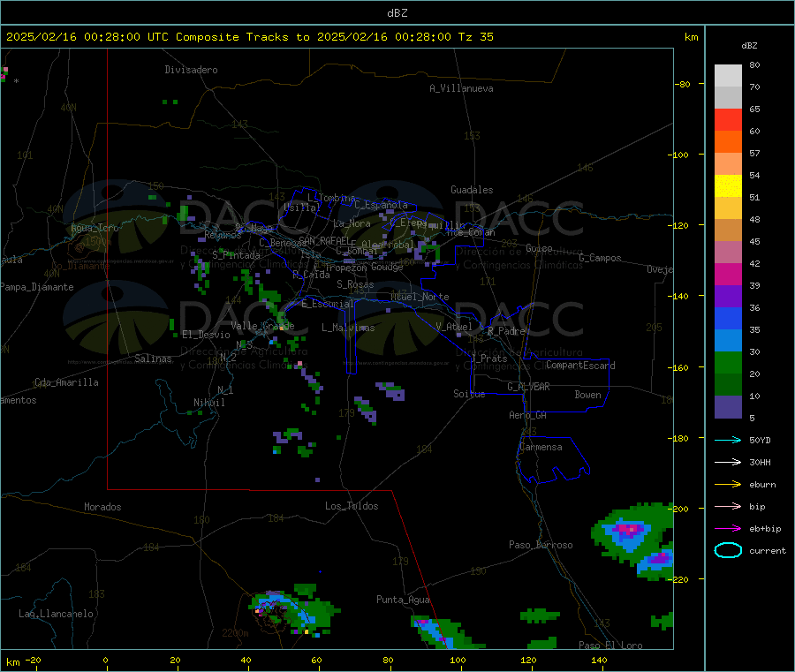Click the 'Morados' map label

[102, 507]
